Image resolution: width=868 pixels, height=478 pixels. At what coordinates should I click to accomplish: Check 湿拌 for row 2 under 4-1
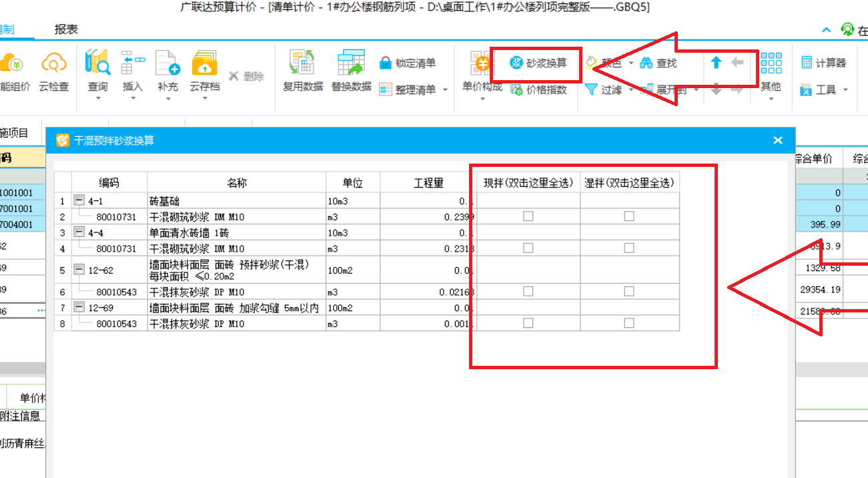click(x=629, y=216)
